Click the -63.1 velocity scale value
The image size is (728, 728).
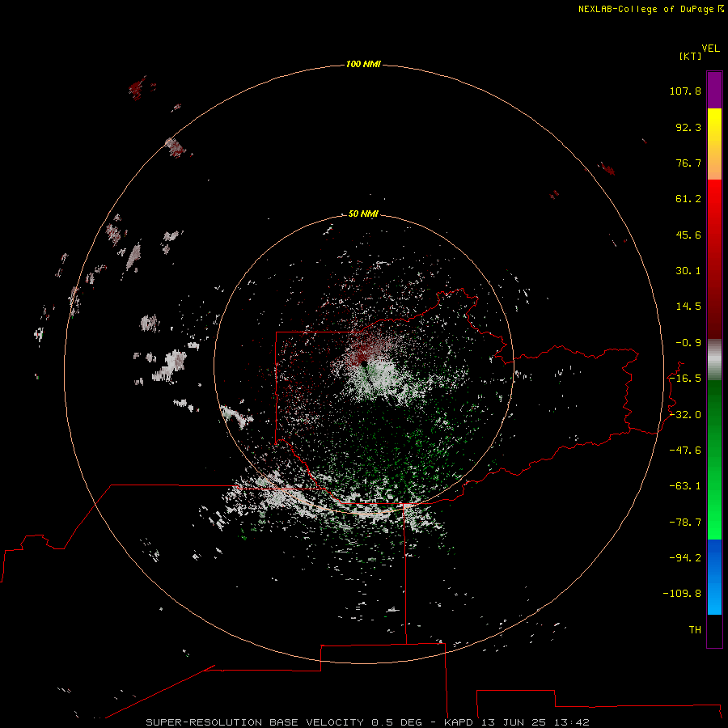click(x=685, y=486)
